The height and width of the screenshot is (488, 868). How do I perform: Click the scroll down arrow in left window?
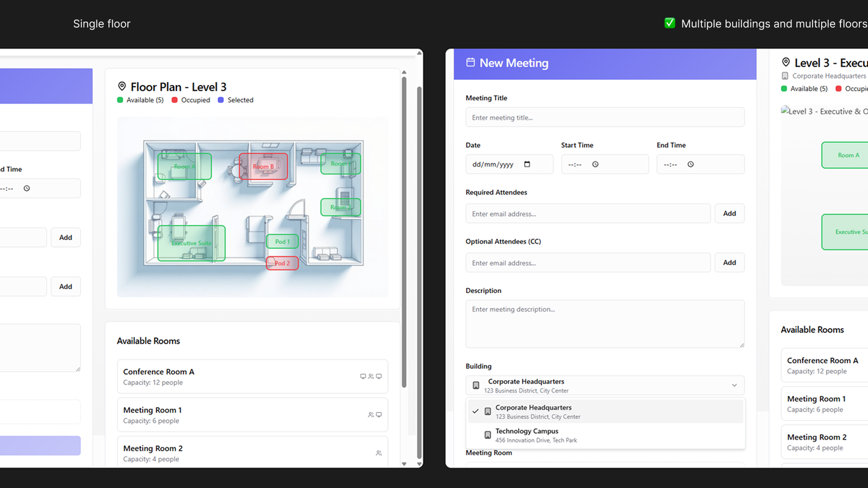coord(404,464)
